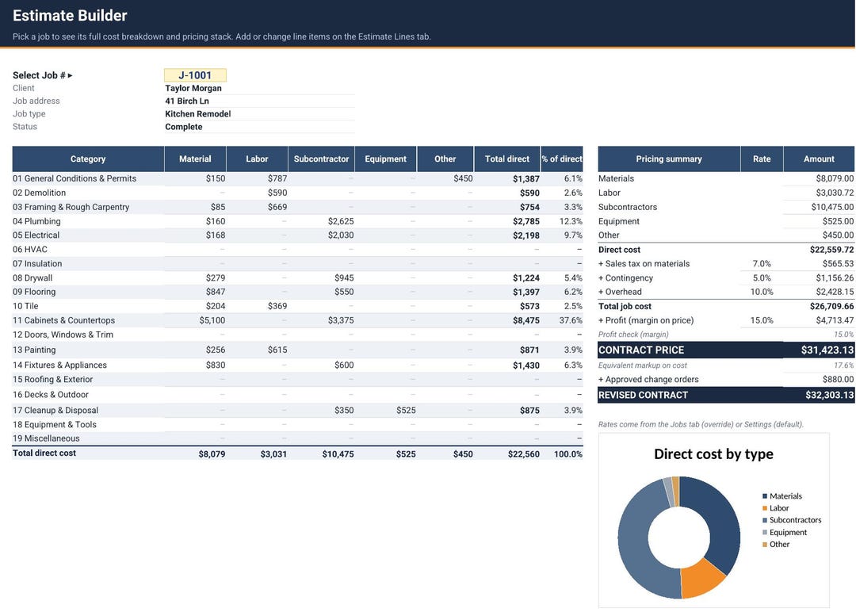Click the '05 Electrical' row label
The image size is (856, 616).
(36, 235)
